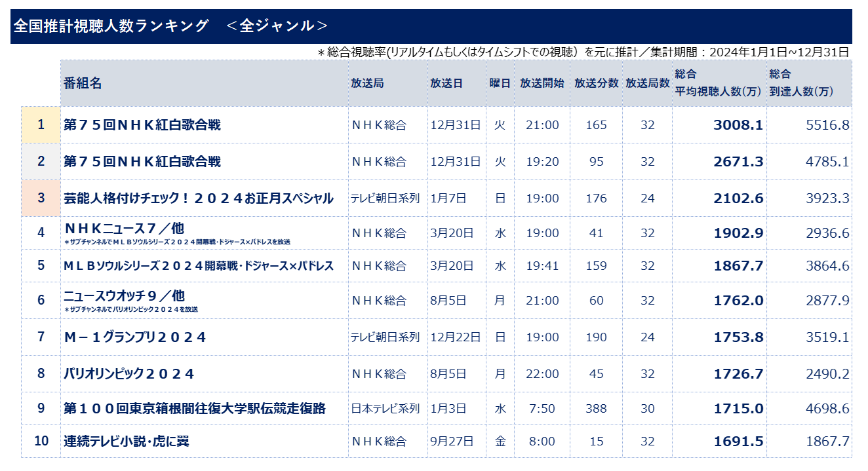This screenshot has height=471, width=868.
Task: Click MLBソウルシリーズ2024開幕戦 program name
Action: point(199,265)
